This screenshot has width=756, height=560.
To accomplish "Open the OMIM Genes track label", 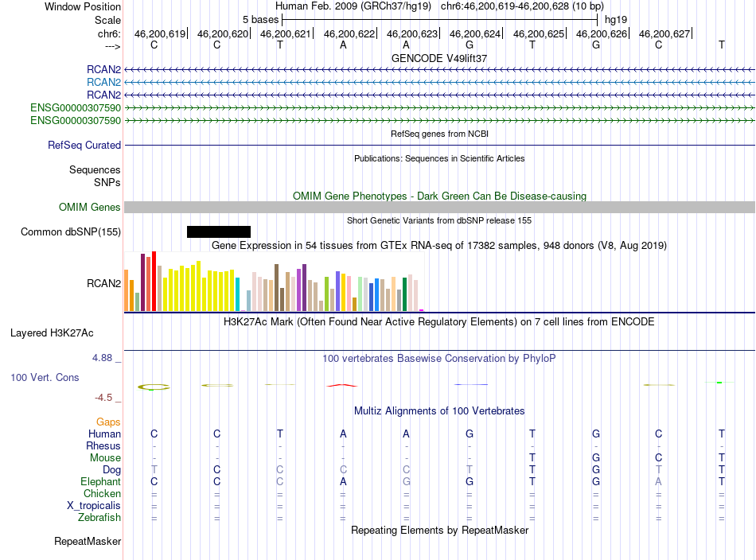I will click(90, 208).
